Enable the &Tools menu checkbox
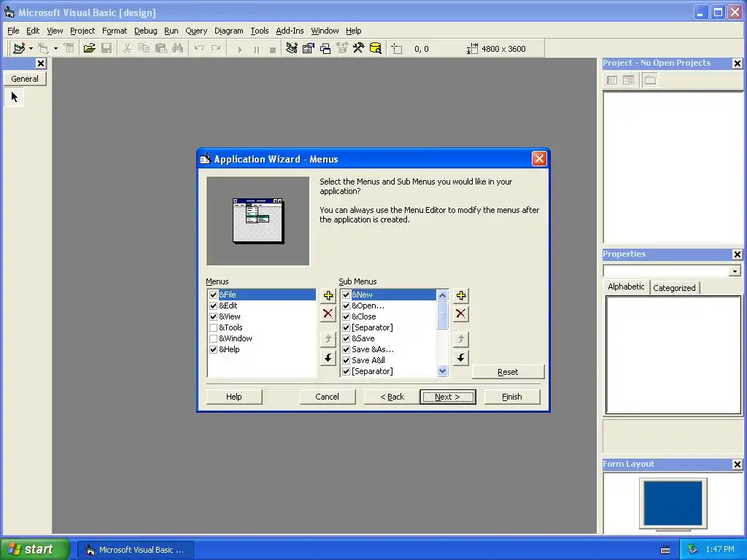747x560 pixels. [214, 327]
